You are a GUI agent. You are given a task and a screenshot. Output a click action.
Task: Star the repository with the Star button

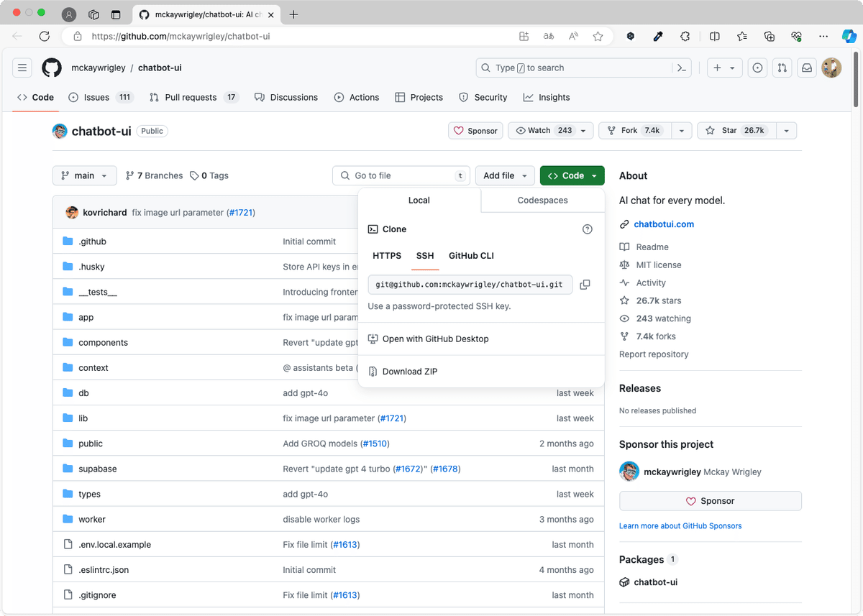coord(737,131)
